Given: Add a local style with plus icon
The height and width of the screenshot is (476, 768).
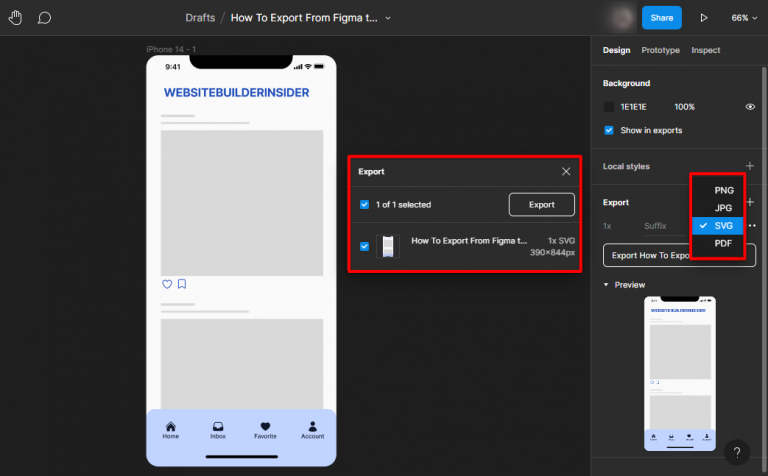Looking at the screenshot, I should tap(750, 165).
